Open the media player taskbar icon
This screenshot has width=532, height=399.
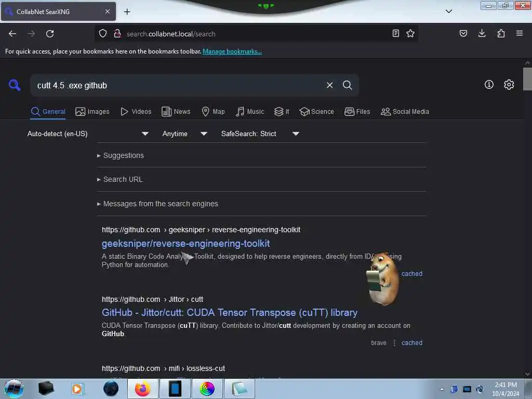77,389
